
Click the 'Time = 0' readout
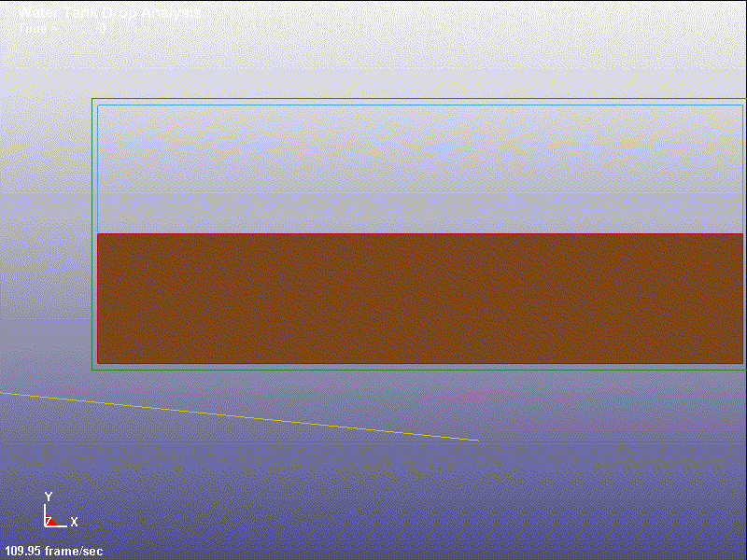(x=62, y=29)
